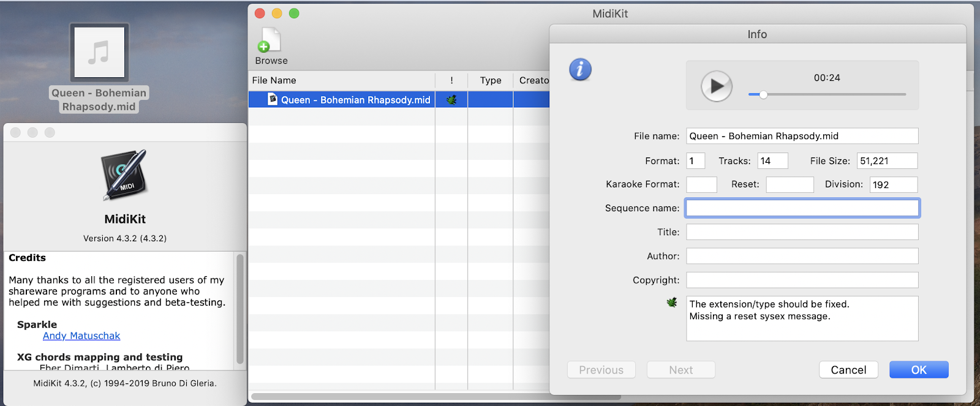This screenshot has width=980, height=406.
Task: Click the Browse toolbar icon
Action: point(270,40)
